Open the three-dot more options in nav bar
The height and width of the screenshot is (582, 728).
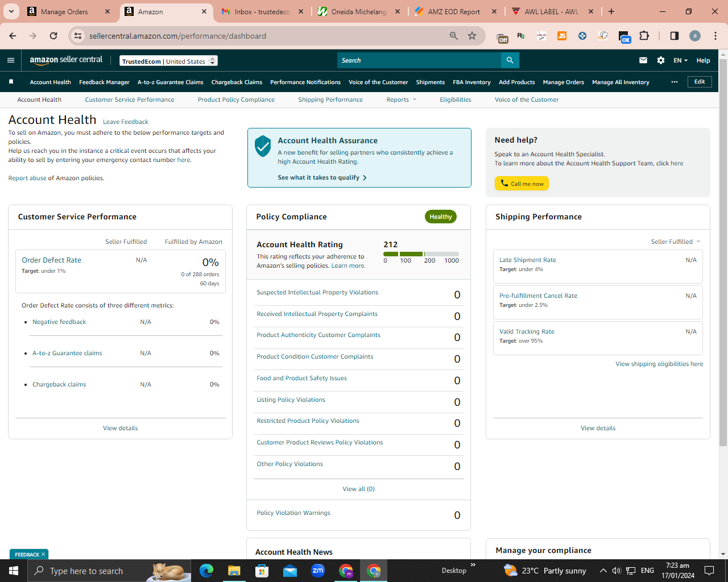pos(675,82)
